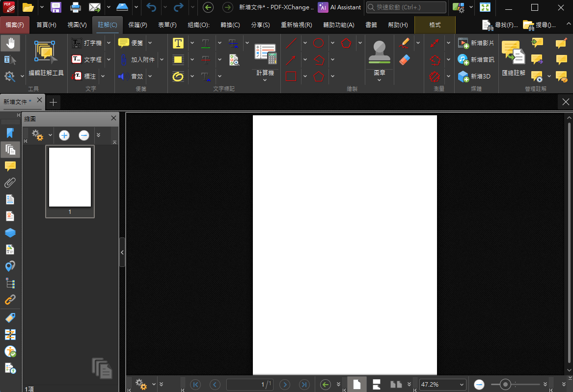Select the Callout tool (標注)

click(84, 76)
